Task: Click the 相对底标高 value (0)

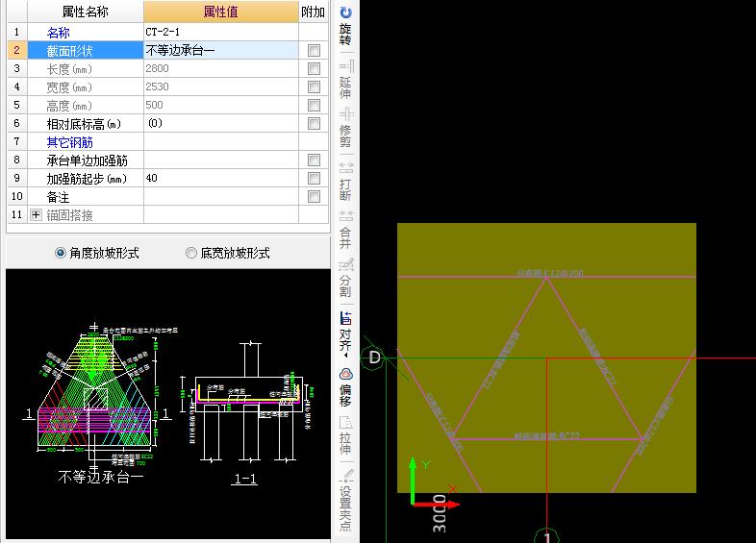Action: (x=221, y=123)
